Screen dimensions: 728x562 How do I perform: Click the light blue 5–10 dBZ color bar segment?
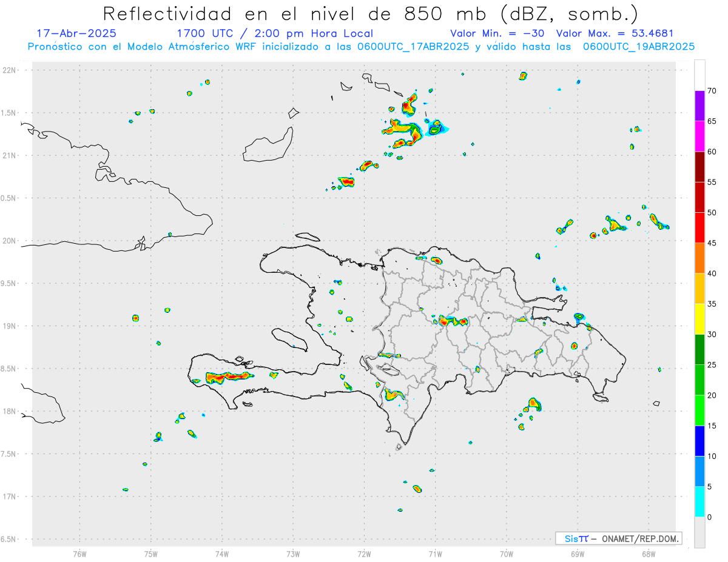tap(699, 471)
